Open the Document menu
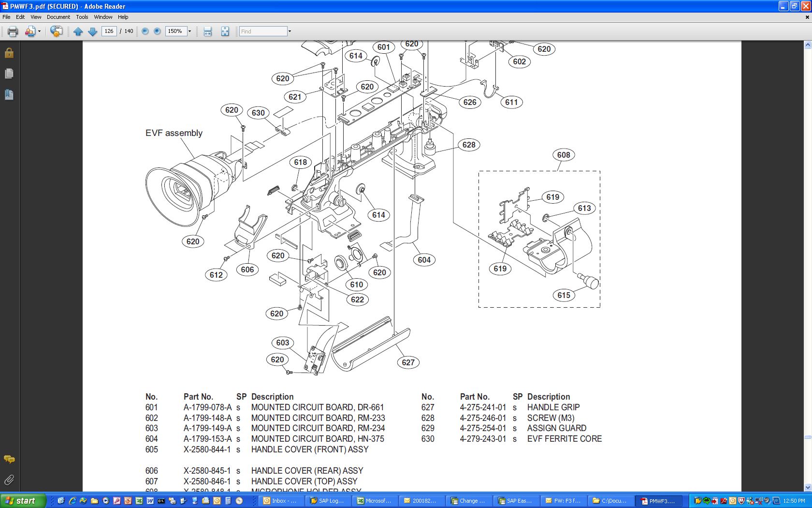The image size is (812, 508). coord(58,17)
